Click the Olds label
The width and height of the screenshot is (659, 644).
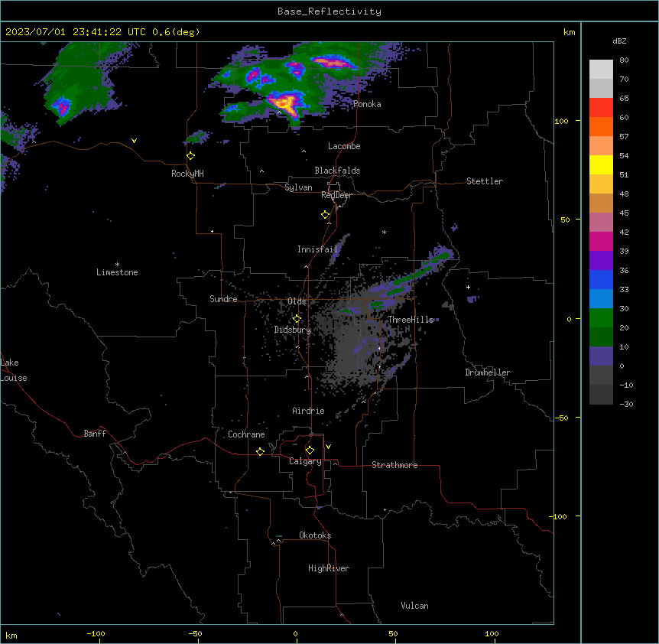(297, 301)
